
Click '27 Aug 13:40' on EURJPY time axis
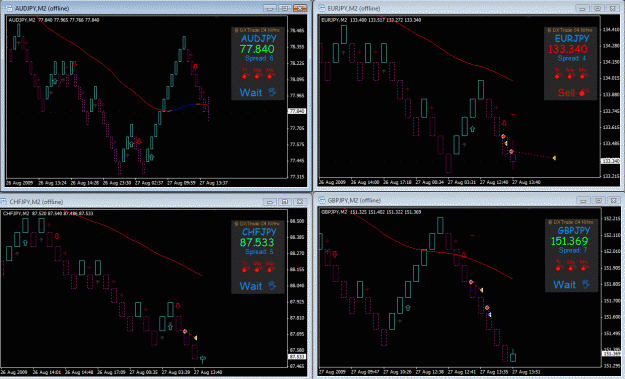(x=526, y=182)
